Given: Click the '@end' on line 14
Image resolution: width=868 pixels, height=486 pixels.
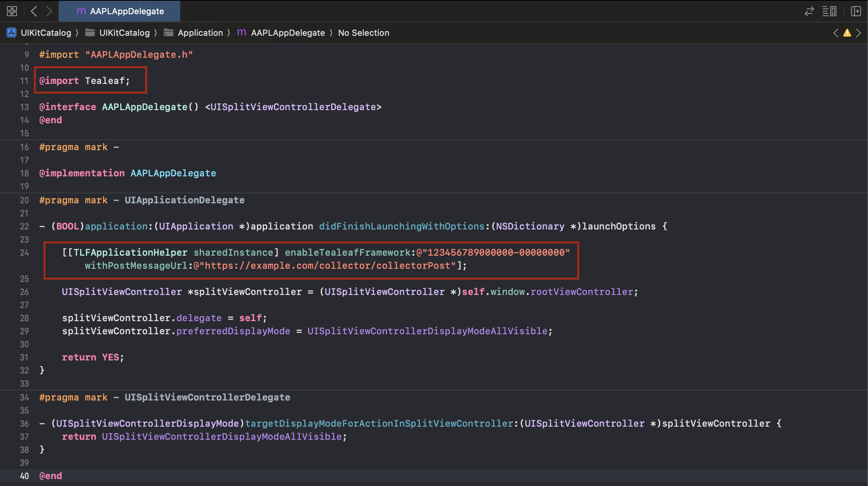Looking at the screenshot, I should (50, 120).
